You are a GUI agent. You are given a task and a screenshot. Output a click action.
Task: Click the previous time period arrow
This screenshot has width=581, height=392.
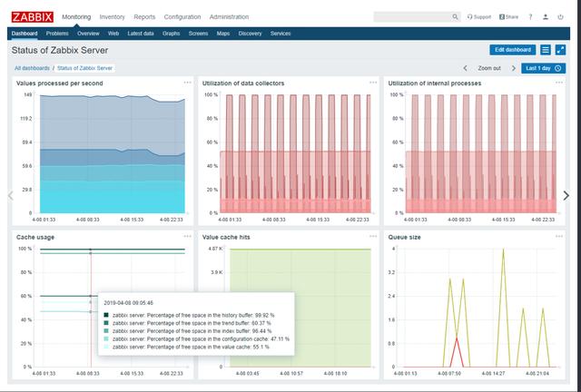[466, 68]
